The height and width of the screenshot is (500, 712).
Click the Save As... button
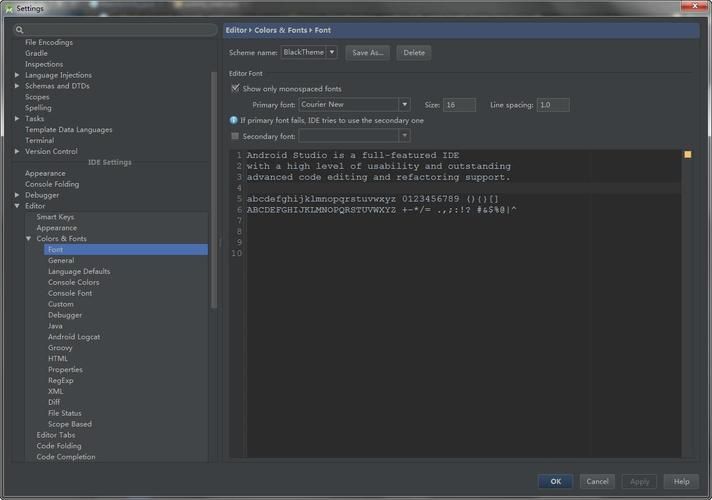pos(367,52)
